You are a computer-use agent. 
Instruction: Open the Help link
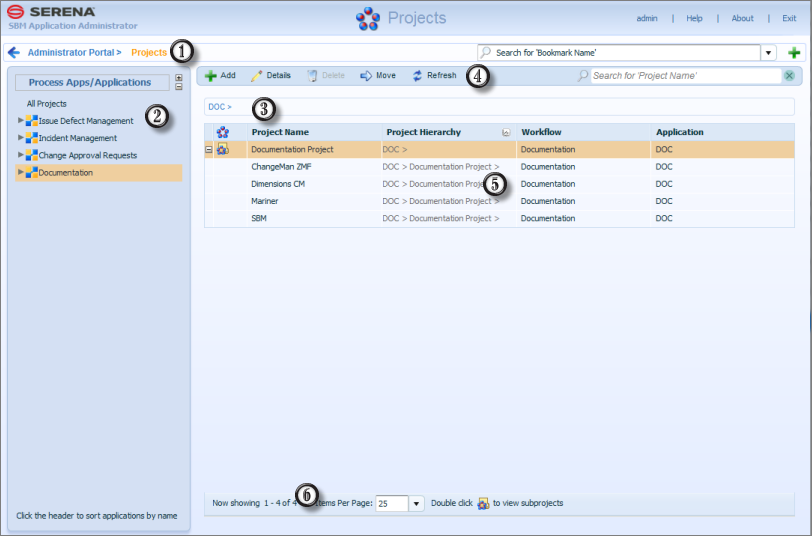tap(694, 18)
